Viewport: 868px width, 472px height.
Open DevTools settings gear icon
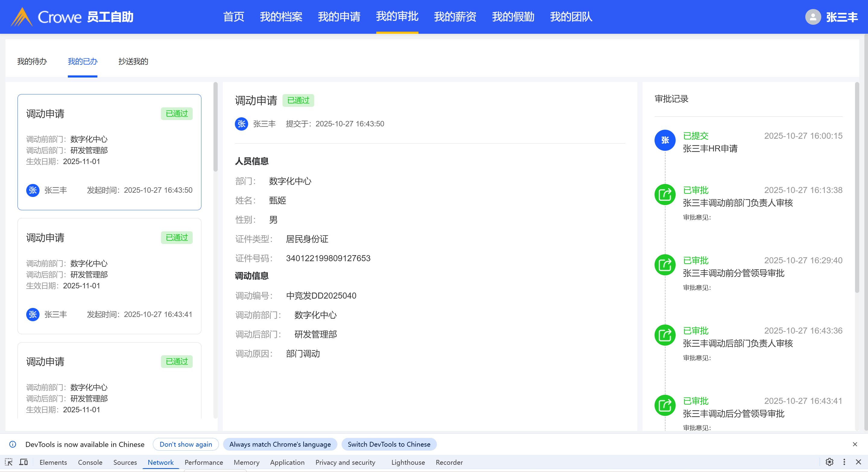coord(829,462)
